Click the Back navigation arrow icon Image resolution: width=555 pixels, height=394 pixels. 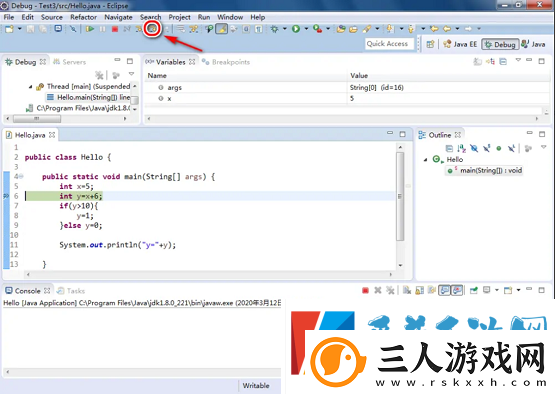[447, 29]
